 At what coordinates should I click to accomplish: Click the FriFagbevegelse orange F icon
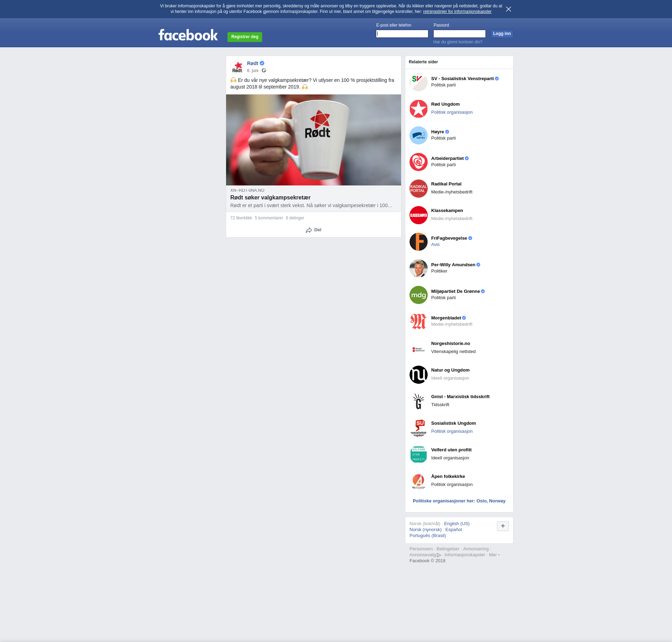click(418, 242)
